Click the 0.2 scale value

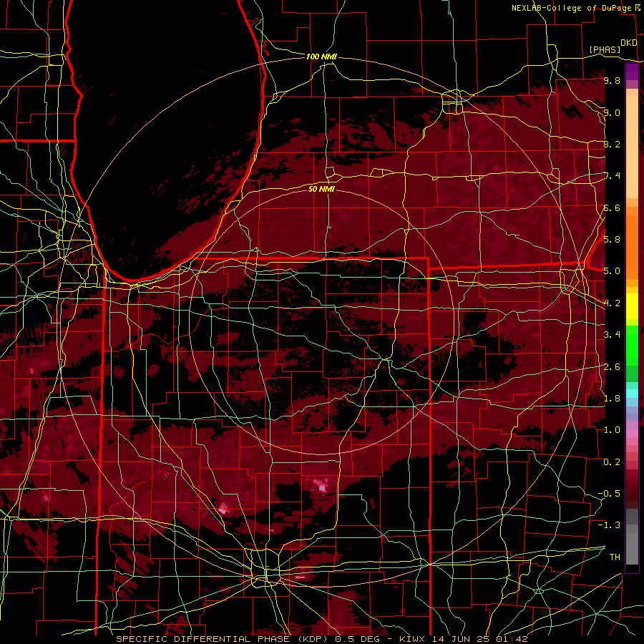pyautogui.click(x=612, y=462)
